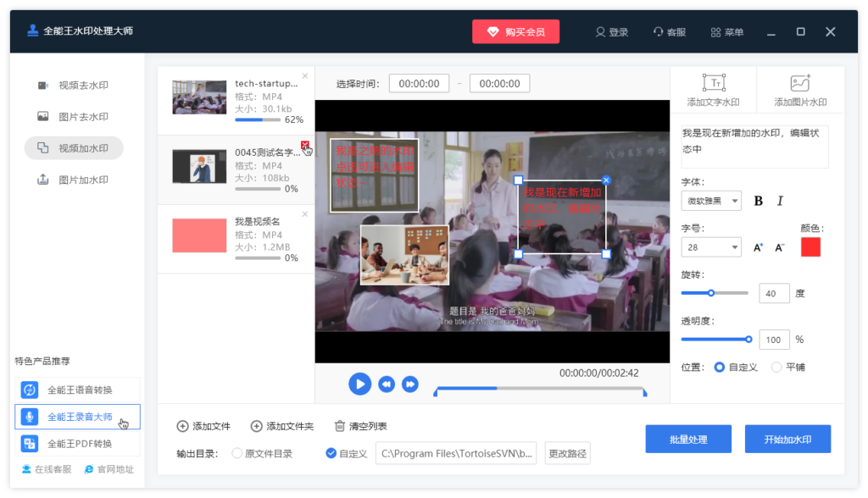Click the red text color swatch
Image resolution: width=868 pixels, height=498 pixels.
(x=810, y=247)
